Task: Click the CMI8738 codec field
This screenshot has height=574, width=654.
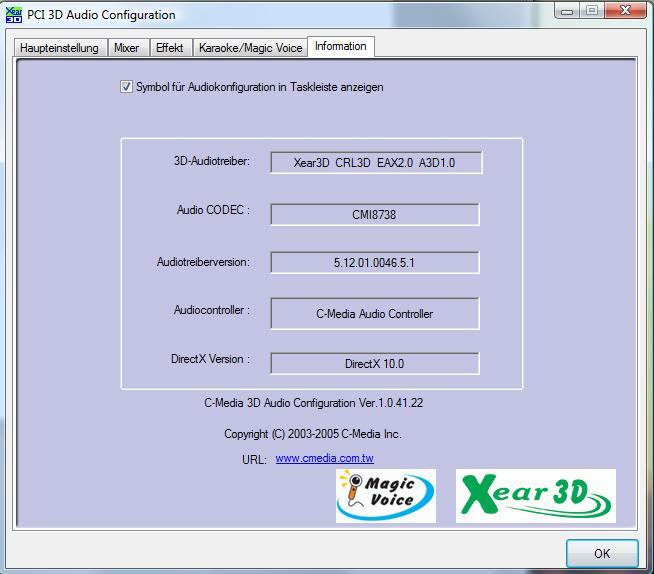Action: (375, 214)
